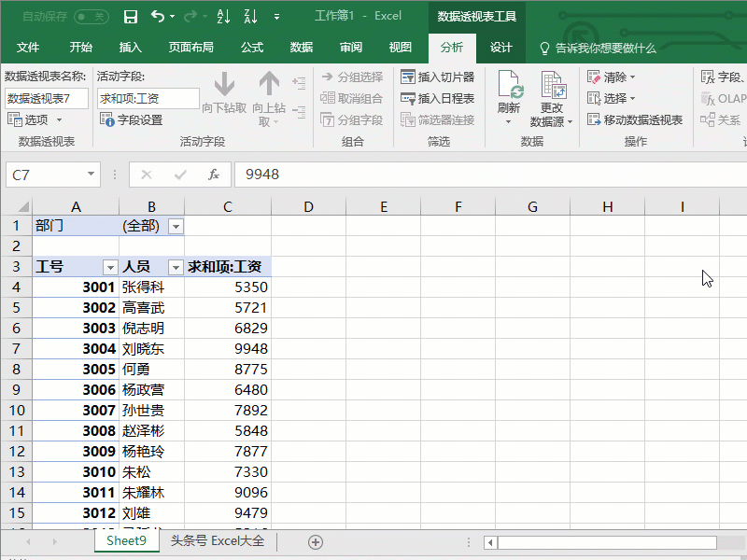
Task: Switch to the 开始 tab
Action: tap(80, 48)
